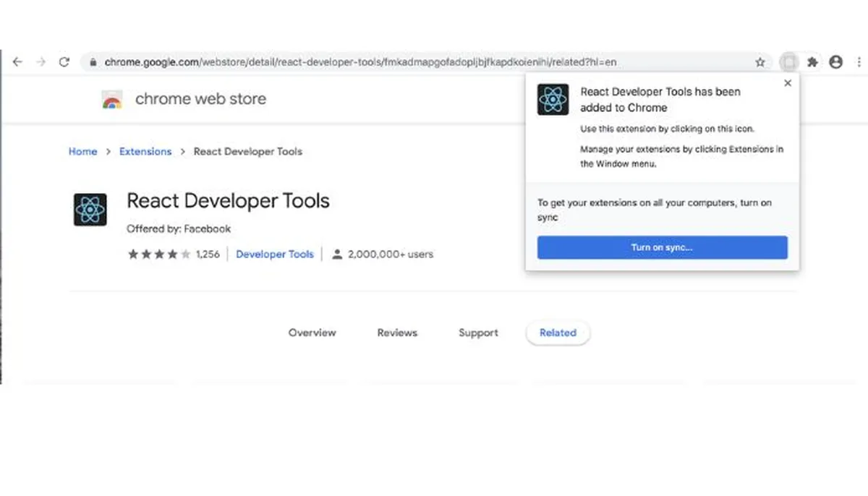The image size is (868, 496).
Task: Click the '2,000,000+ users' text
Action: (x=391, y=255)
